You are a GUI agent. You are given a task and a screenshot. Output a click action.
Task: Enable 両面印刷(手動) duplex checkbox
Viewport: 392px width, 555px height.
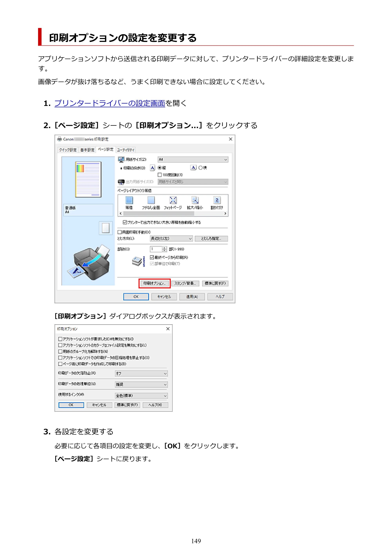(x=119, y=232)
